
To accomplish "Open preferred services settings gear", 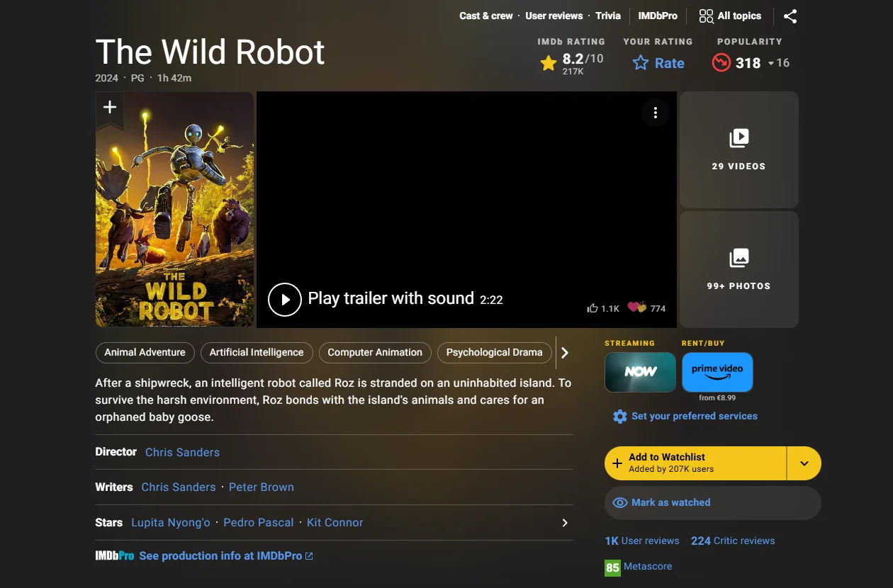I will coord(620,416).
